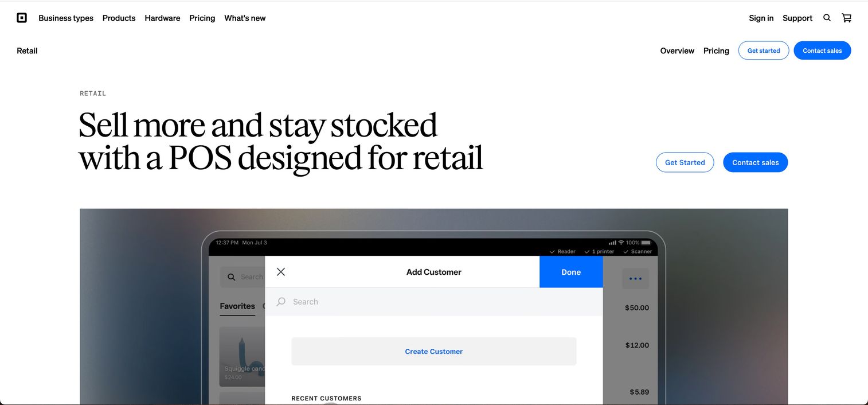Select Overview in Retail sub-navigation
This screenshot has height=405, width=868.
677,51
